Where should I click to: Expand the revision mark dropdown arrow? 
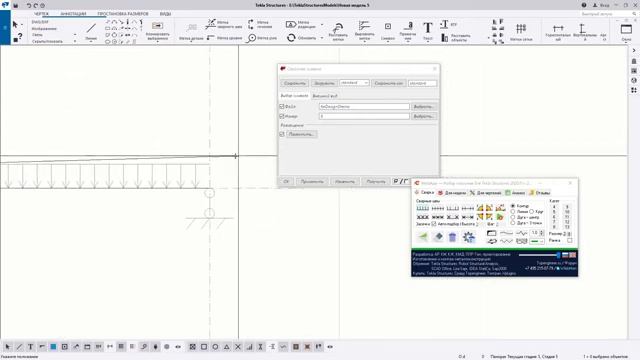[322, 25]
